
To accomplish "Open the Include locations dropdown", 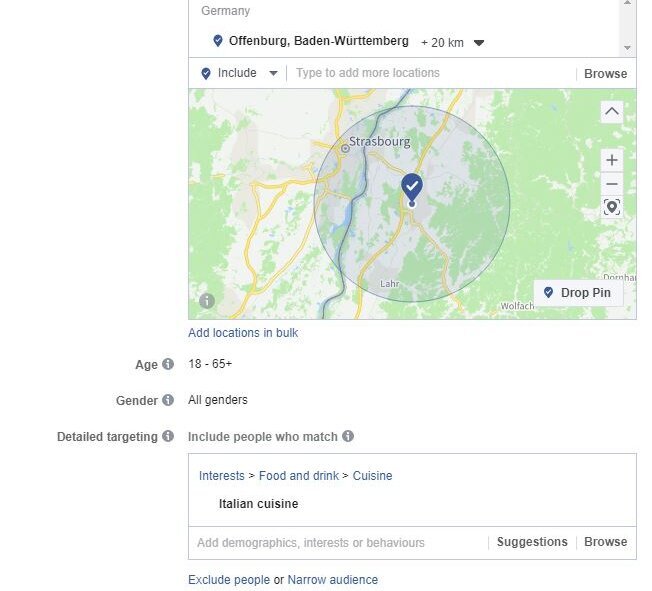I will pyautogui.click(x=240, y=73).
